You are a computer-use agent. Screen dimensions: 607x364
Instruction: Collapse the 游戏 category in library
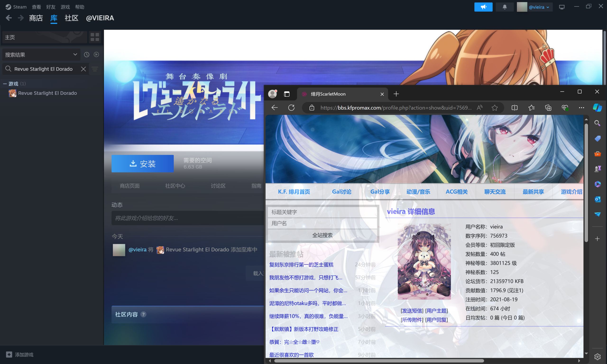pos(5,84)
